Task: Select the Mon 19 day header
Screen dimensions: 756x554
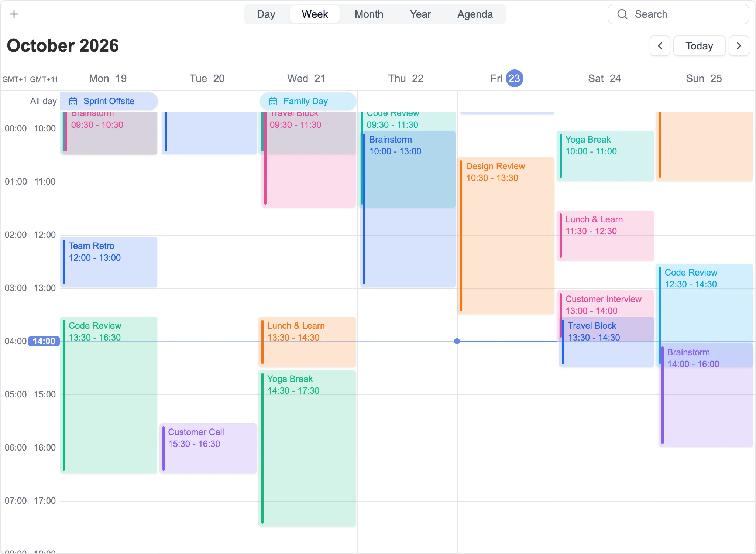Action: (x=108, y=78)
